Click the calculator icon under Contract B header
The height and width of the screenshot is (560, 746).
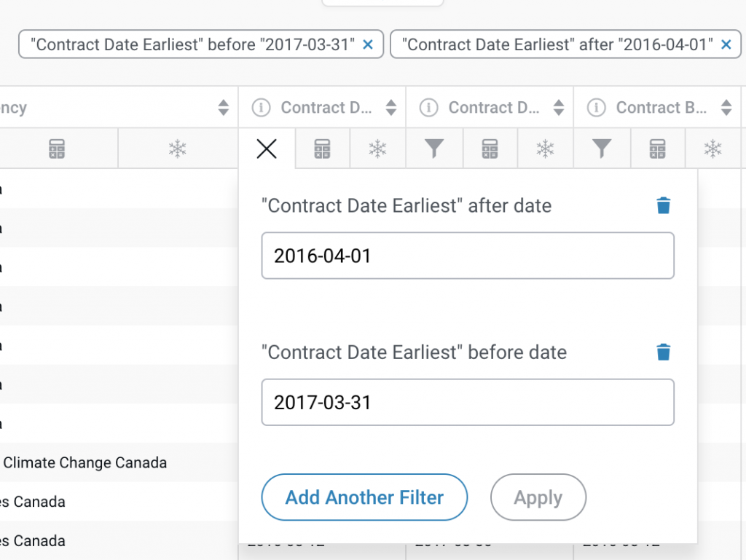[x=658, y=149]
